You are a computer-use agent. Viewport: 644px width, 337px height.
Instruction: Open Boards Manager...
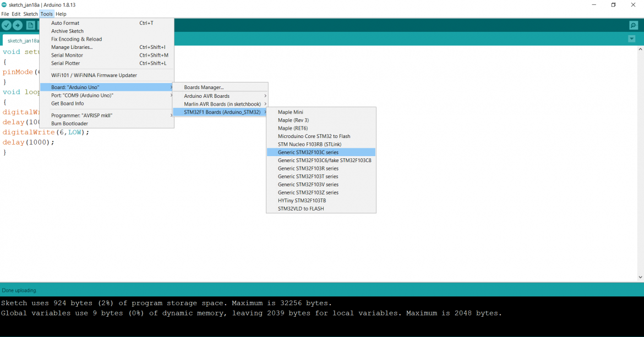pos(204,87)
